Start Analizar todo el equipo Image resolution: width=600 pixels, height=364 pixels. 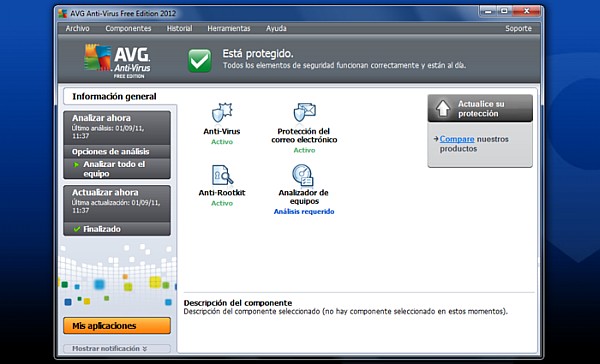[x=117, y=169]
